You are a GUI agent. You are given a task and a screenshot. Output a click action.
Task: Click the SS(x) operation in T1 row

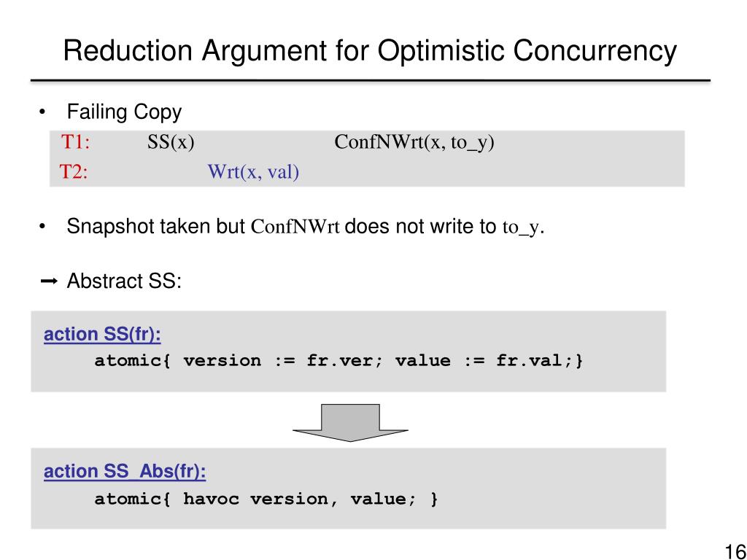click(171, 142)
